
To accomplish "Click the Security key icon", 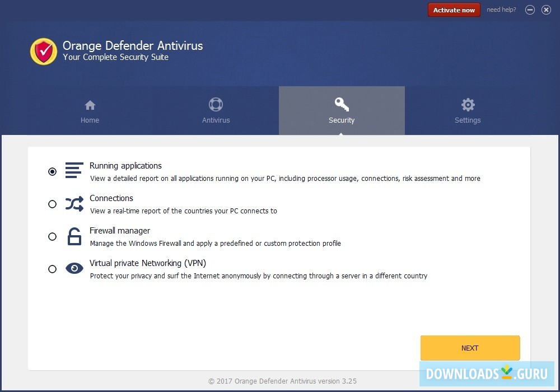I will point(342,104).
